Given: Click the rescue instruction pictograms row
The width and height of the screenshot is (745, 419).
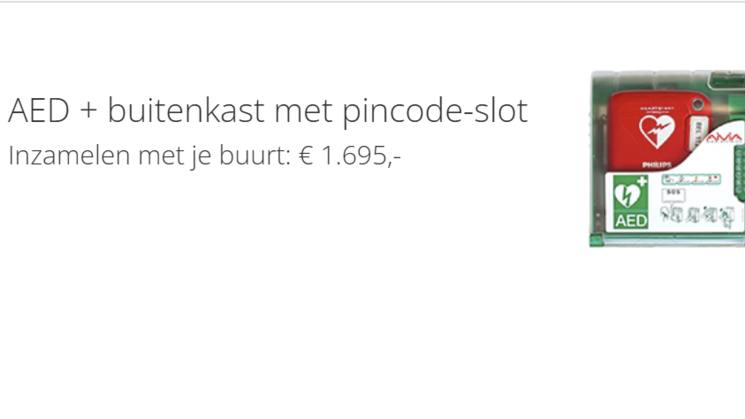Looking at the screenshot, I should pyautogui.click(x=698, y=213).
